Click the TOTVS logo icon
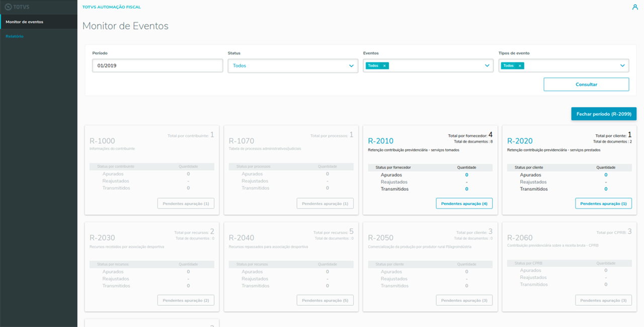 [x=8, y=7]
